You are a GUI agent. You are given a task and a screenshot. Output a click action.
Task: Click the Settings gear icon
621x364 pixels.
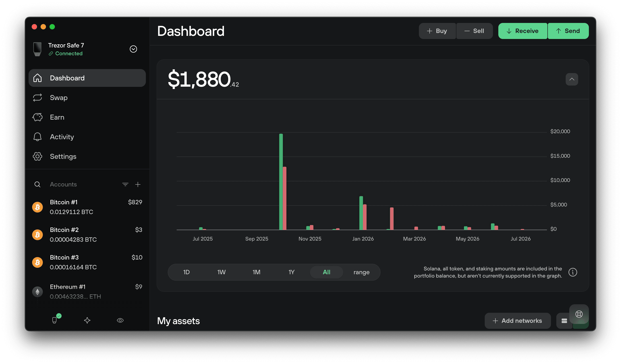(37, 157)
